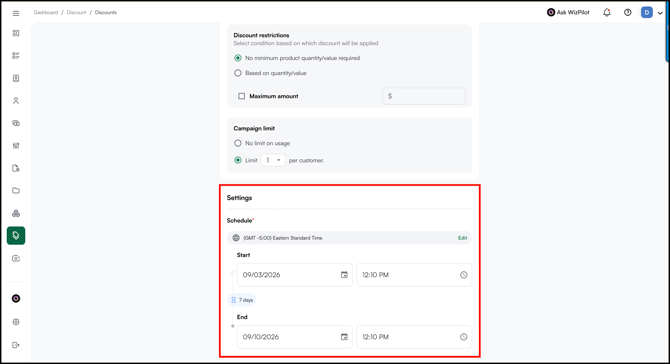Open the person icon in sidebar
Screen dimensions: 670x364
tap(16, 101)
